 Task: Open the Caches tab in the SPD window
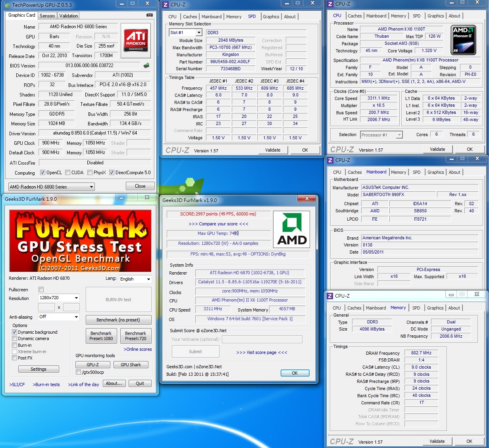[190, 17]
